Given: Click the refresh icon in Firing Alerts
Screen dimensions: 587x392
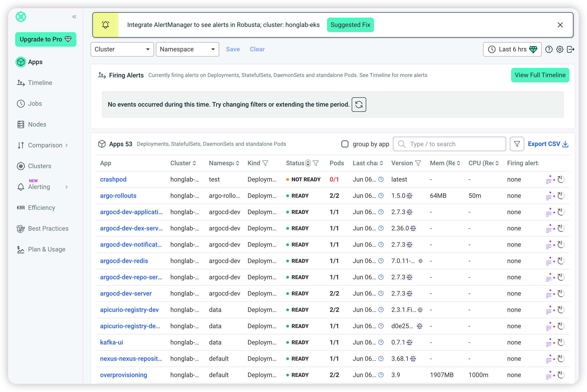Looking at the screenshot, I should [359, 105].
